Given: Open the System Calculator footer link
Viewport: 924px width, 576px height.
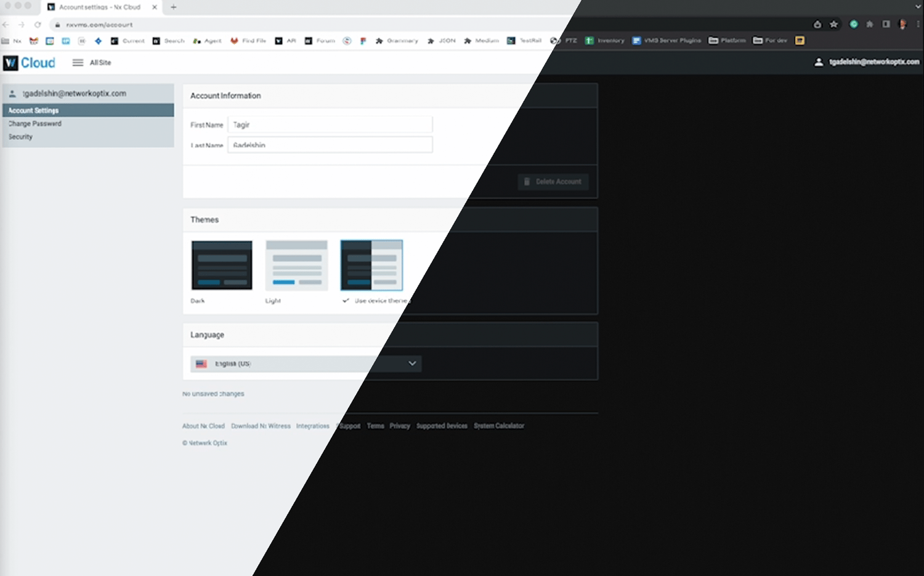Looking at the screenshot, I should [x=498, y=426].
